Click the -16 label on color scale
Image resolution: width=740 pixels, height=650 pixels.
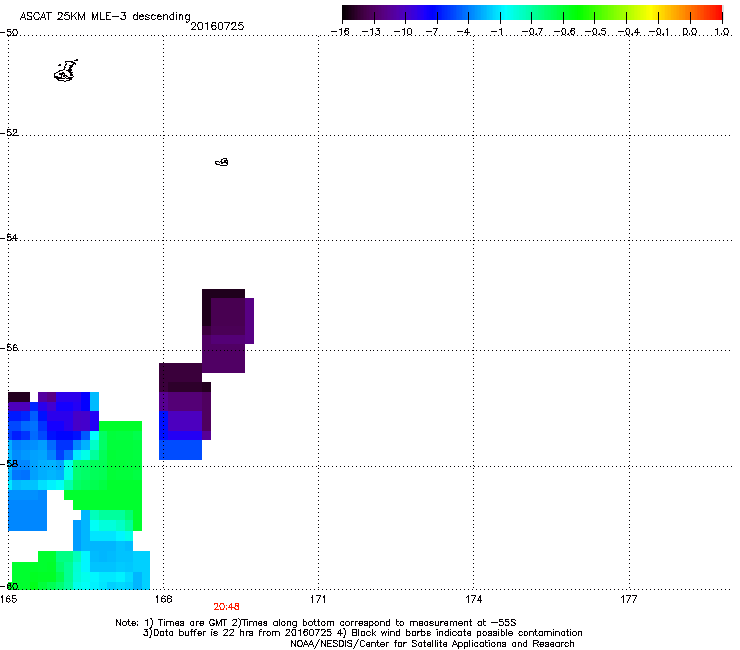tap(340, 32)
